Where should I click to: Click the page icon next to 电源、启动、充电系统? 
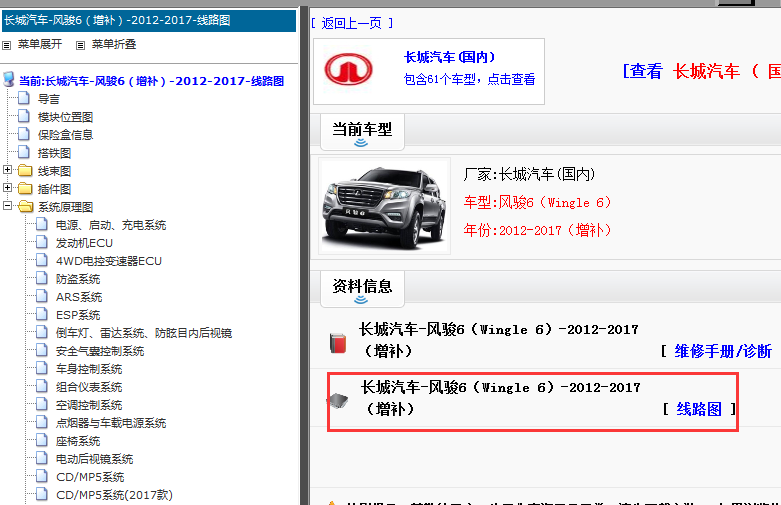(x=42, y=224)
